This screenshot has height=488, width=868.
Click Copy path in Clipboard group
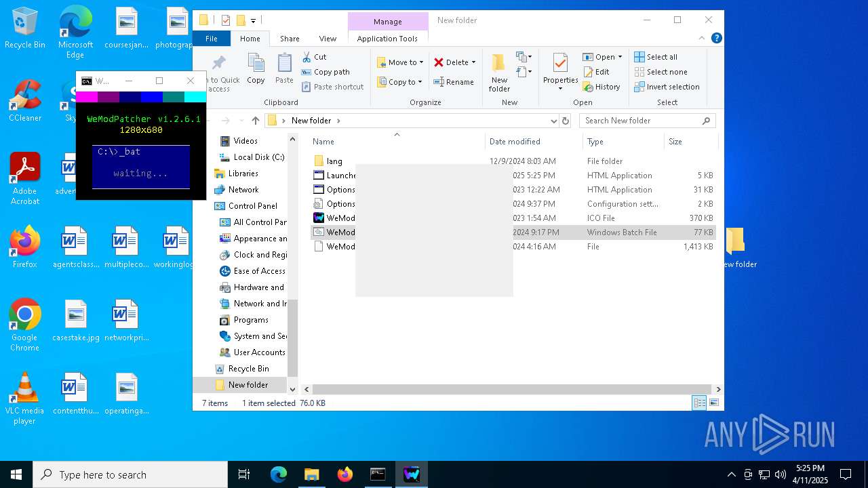(325, 72)
